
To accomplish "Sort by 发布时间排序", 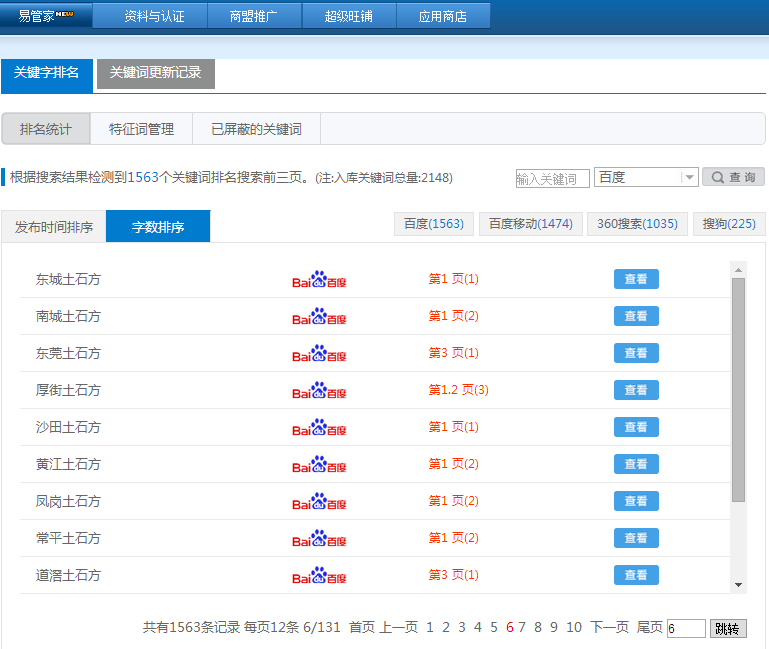I will [x=54, y=227].
